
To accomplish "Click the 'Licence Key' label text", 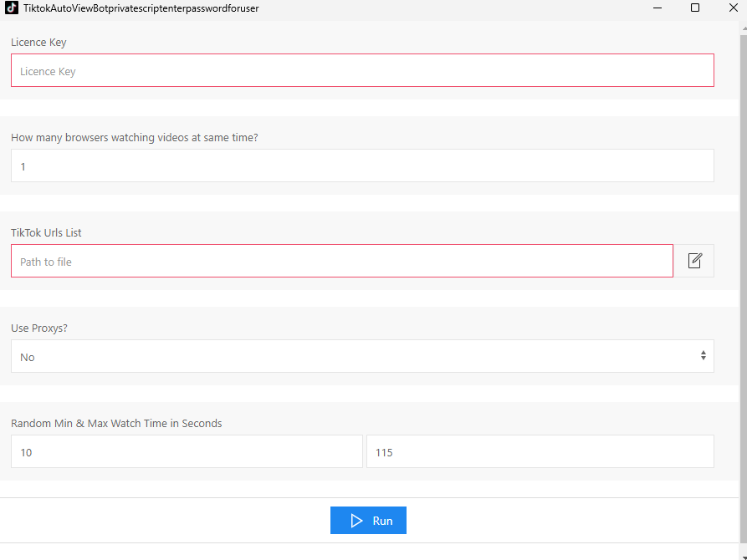I will click(38, 43).
